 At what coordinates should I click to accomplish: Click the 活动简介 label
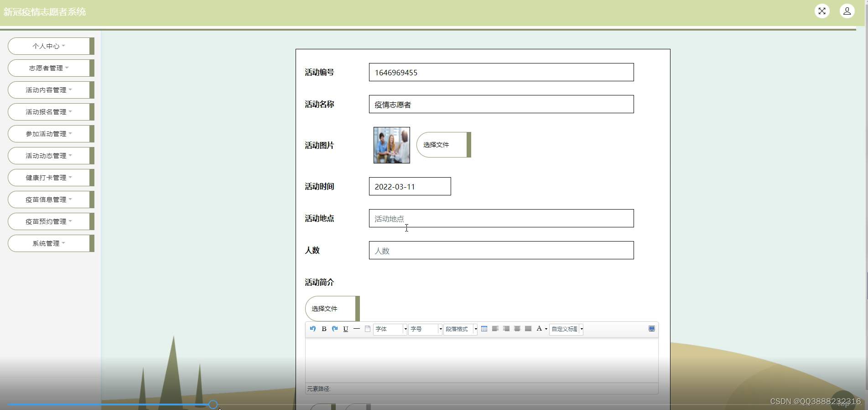(319, 282)
